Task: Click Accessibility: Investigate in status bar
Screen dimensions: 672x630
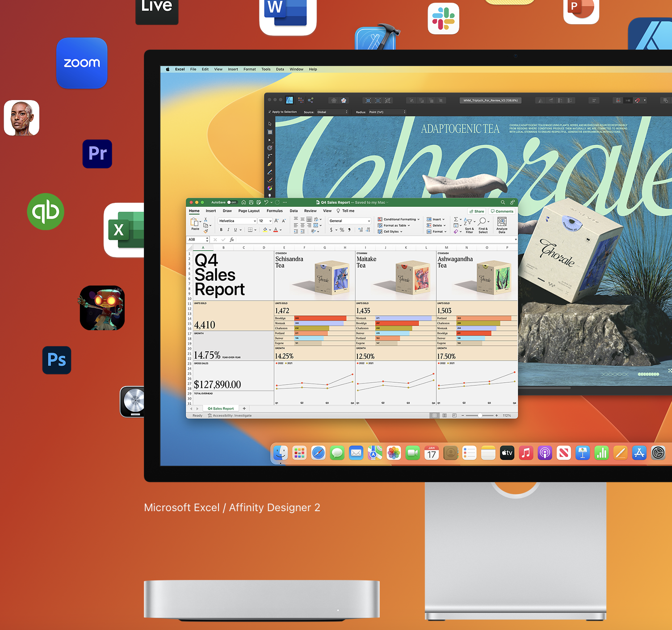Action: (x=230, y=416)
